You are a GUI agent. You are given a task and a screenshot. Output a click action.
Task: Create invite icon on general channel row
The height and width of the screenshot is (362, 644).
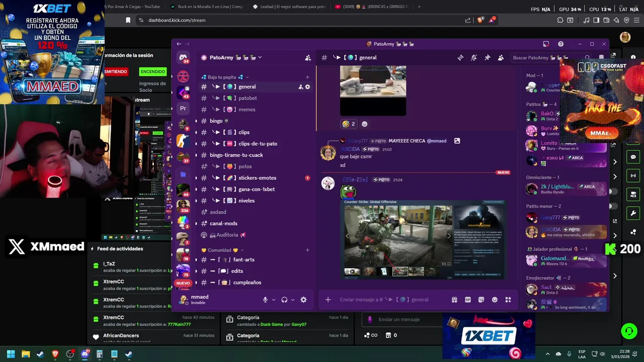point(300,87)
